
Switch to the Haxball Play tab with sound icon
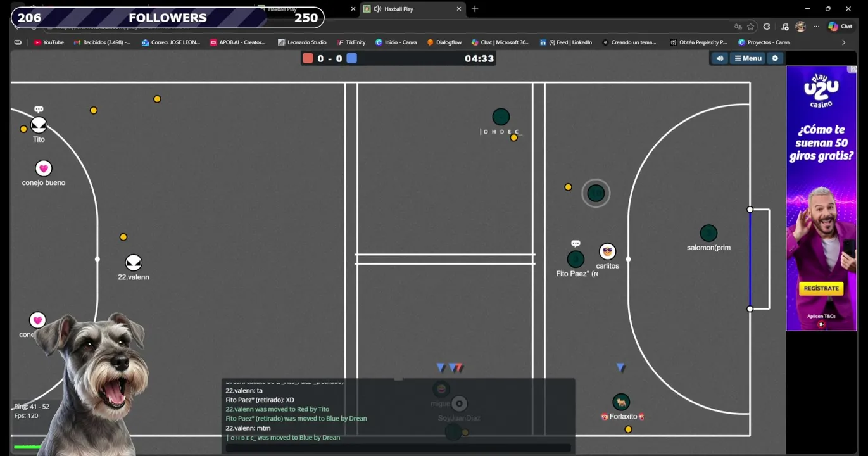pos(412,9)
